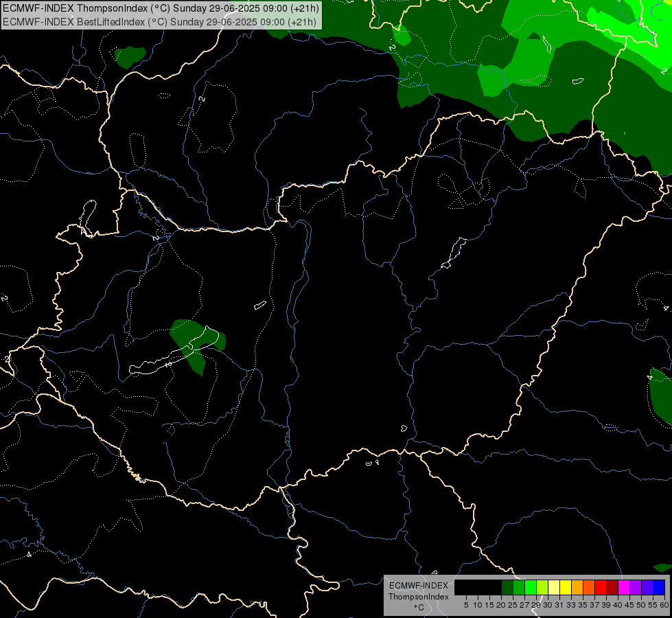The height and width of the screenshot is (618, 672).
Task: Click the legend value label 33
Action: 571,605
